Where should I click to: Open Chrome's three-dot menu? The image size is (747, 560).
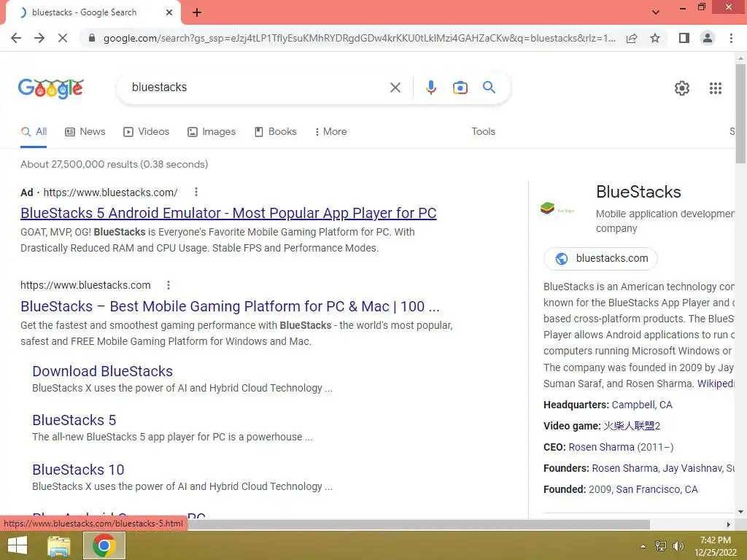(x=731, y=38)
